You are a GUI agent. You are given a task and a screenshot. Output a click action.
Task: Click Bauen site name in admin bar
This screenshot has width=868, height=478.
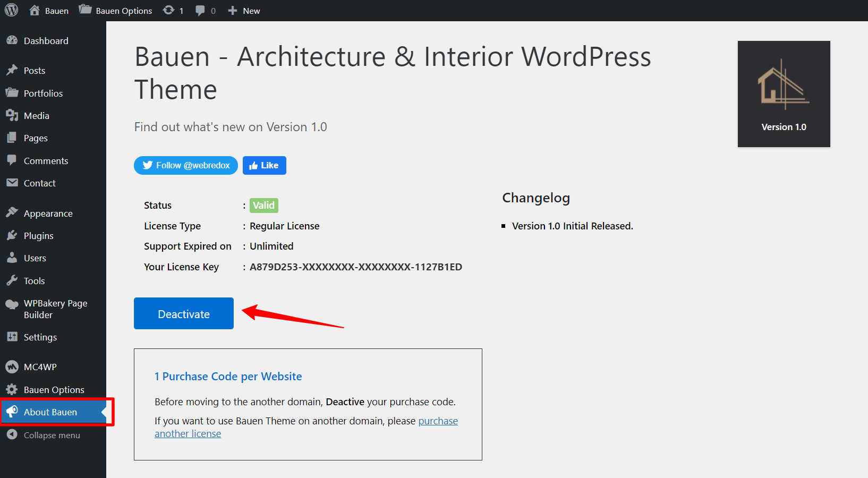tap(57, 11)
